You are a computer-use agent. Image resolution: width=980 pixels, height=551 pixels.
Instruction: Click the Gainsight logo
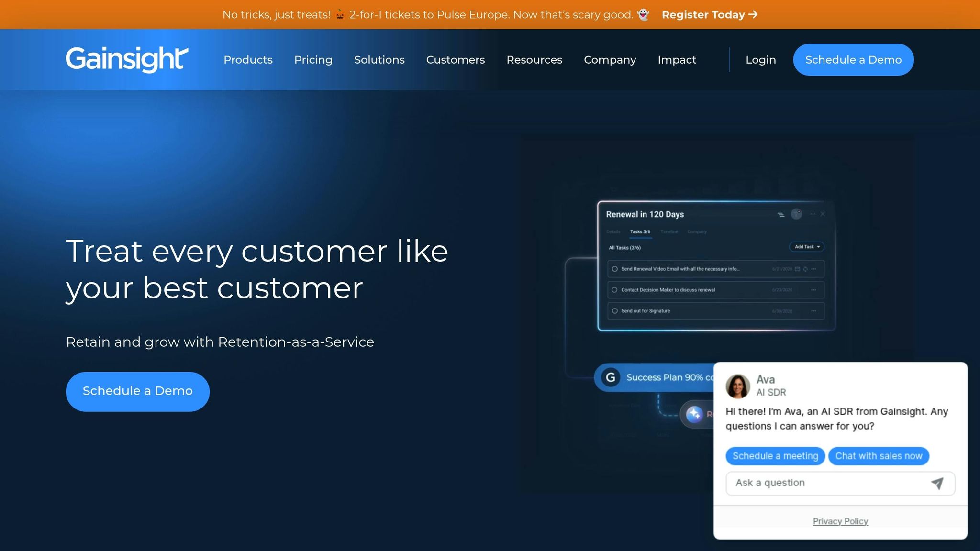pyautogui.click(x=127, y=59)
